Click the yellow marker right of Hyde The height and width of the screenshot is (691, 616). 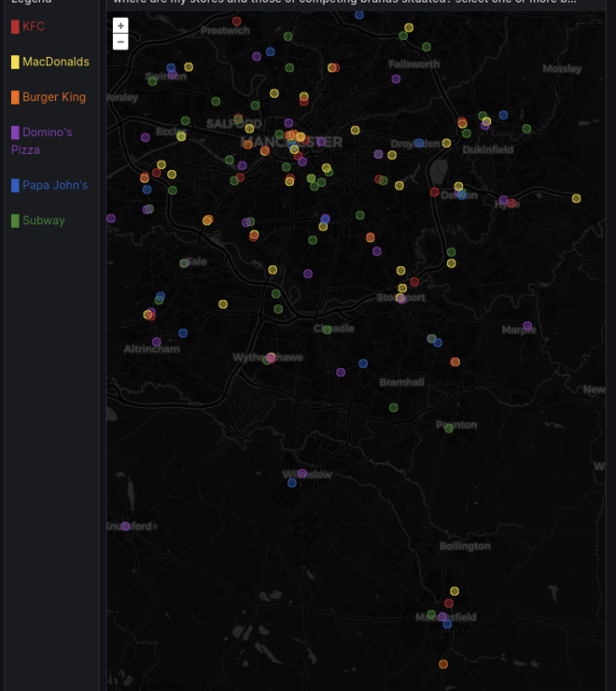click(x=576, y=198)
